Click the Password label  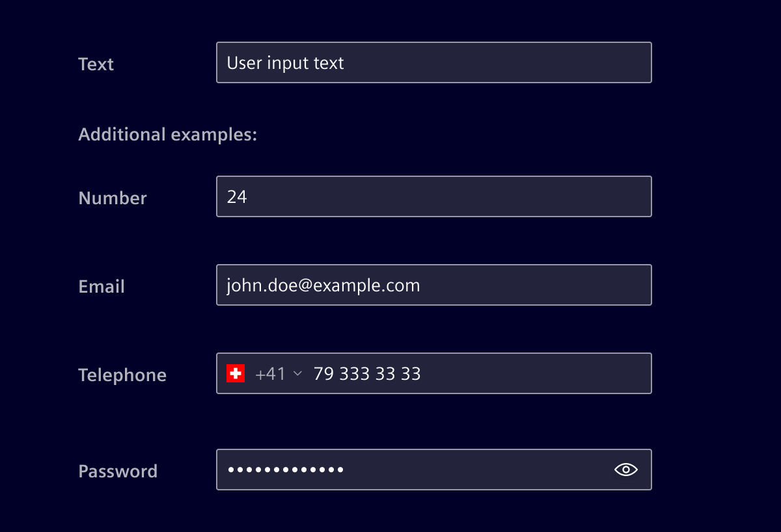[118, 471]
